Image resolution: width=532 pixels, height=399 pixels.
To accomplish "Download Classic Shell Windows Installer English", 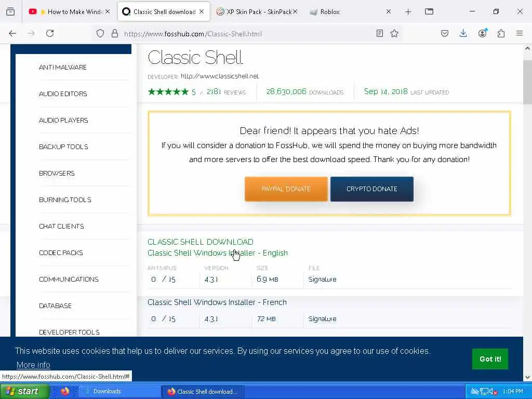I will point(218,253).
